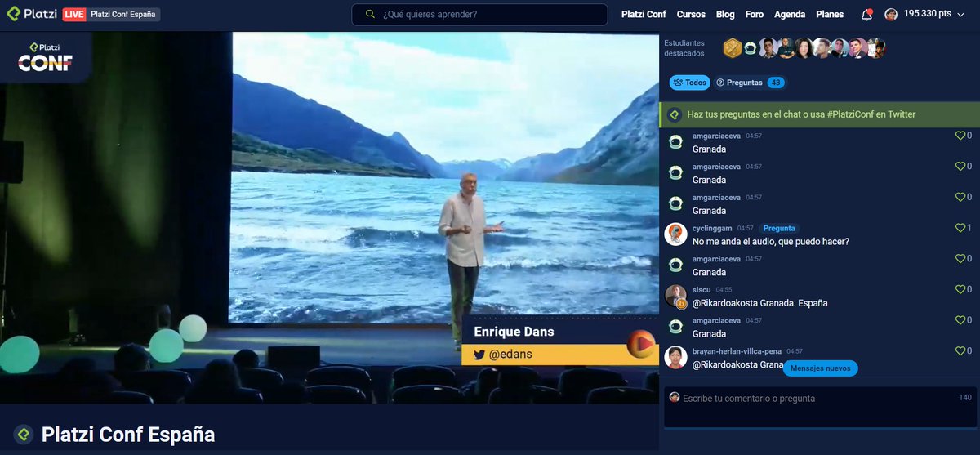Screen dimensions: 980x455
Task: Click the Pregunta tag on cyclinggam's message
Action: [779, 228]
